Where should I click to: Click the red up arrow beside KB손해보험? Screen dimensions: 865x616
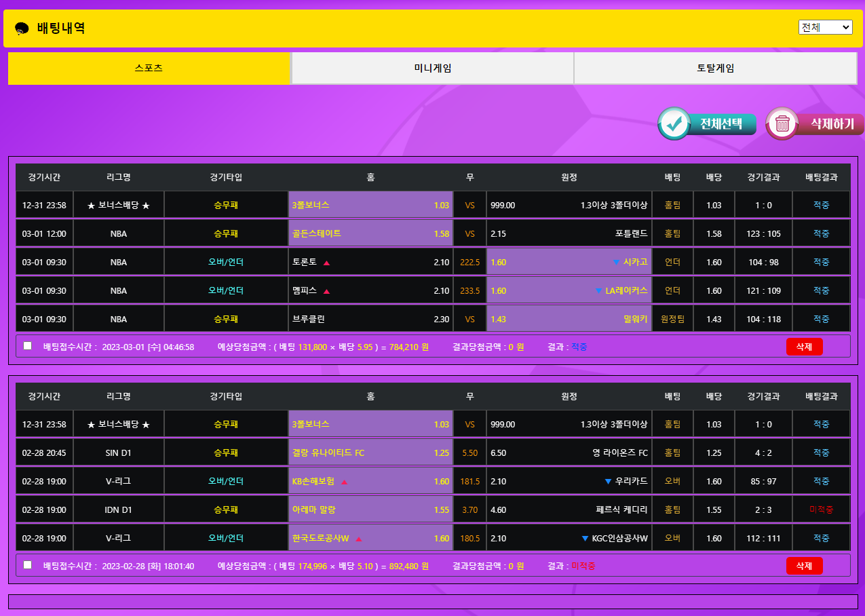pyautogui.click(x=344, y=482)
